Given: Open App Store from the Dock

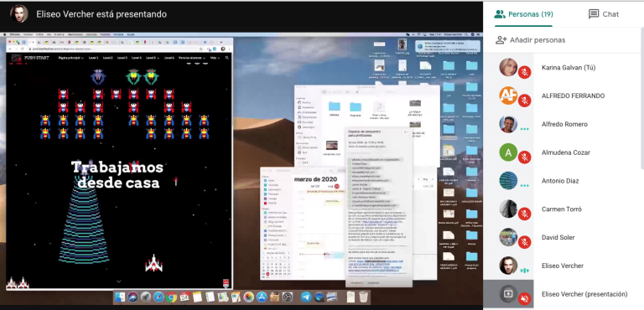Looking at the screenshot, I should click(x=262, y=297).
